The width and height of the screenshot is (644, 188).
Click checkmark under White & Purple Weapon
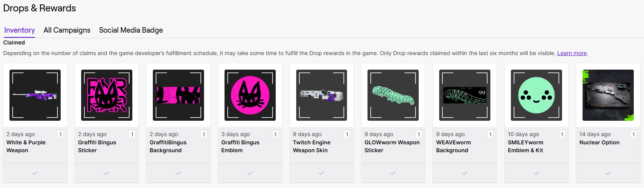[35, 173]
